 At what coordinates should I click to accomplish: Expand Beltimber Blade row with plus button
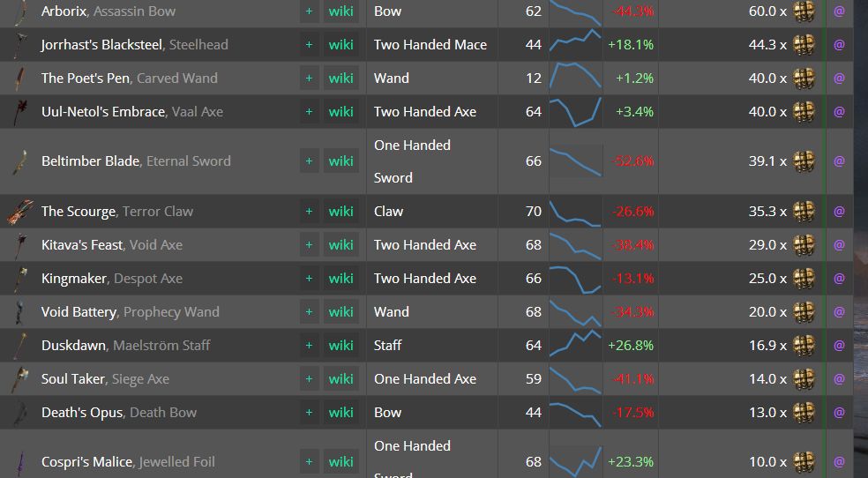309,161
